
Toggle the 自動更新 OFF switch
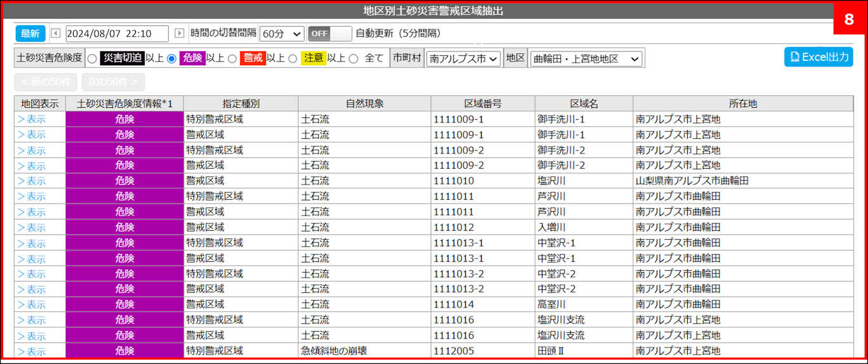coord(329,34)
